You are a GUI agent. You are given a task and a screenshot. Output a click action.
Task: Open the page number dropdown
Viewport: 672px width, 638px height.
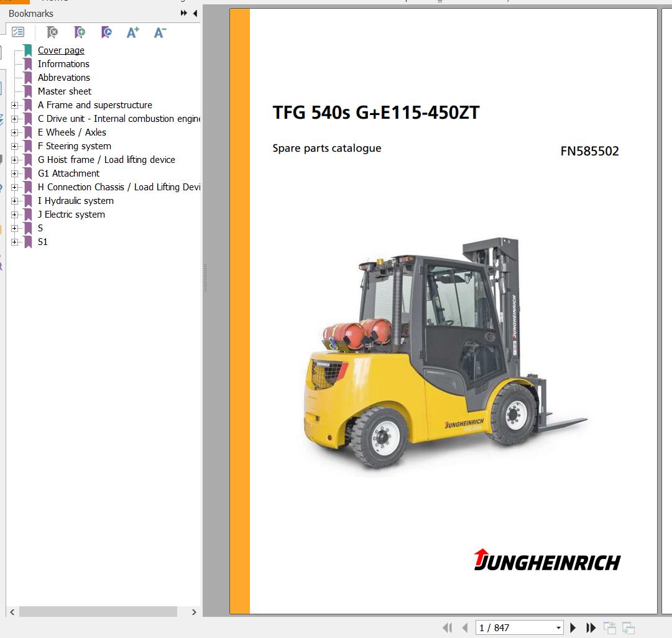coord(558,628)
